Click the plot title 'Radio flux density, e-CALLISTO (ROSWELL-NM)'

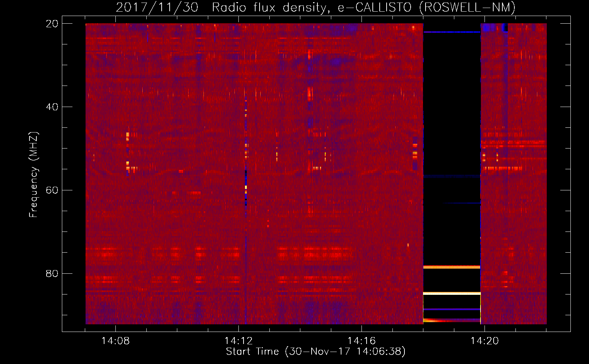(364, 7)
